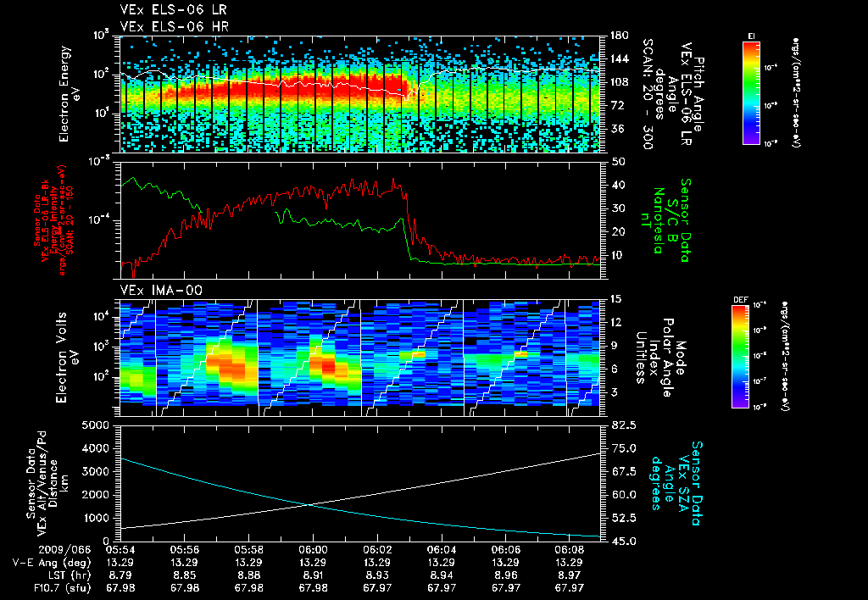
Task: Click the '2009/066' date label
Action: [63, 550]
